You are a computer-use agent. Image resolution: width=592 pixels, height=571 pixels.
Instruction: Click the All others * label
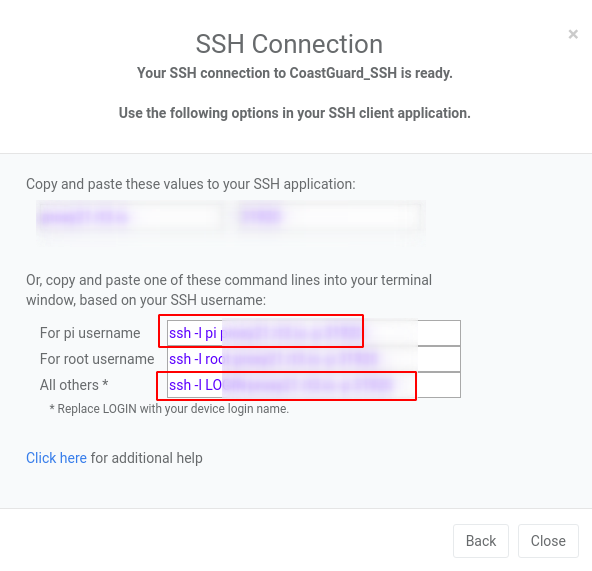pyautogui.click(x=74, y=385)
